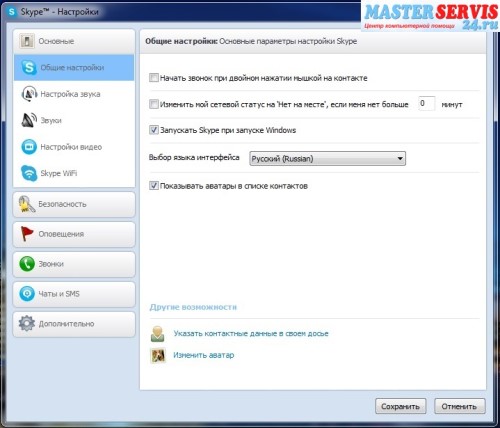Expand the Чаты и SMS section
Viewport: 500px width, 428px height.
tap(74, 294)
